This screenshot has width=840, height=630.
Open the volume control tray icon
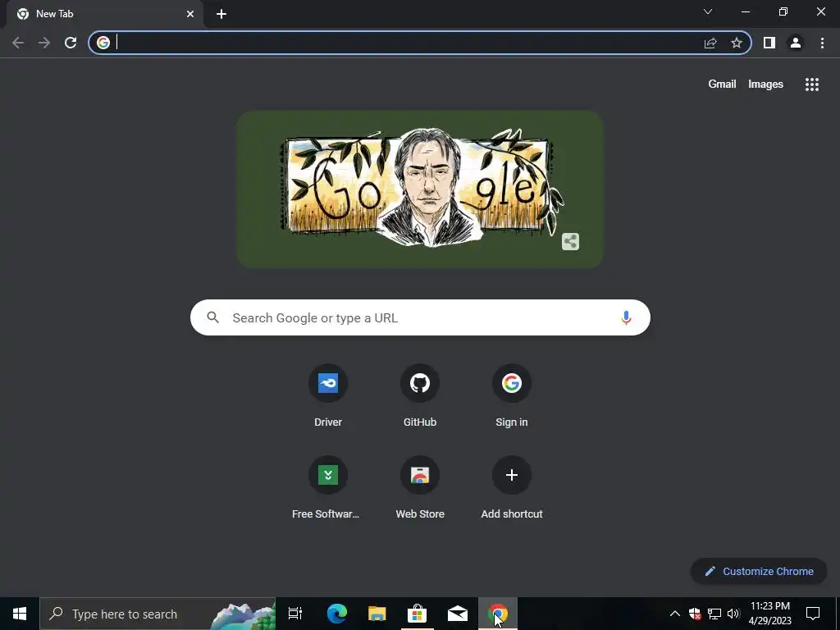[x=733, y=614]
